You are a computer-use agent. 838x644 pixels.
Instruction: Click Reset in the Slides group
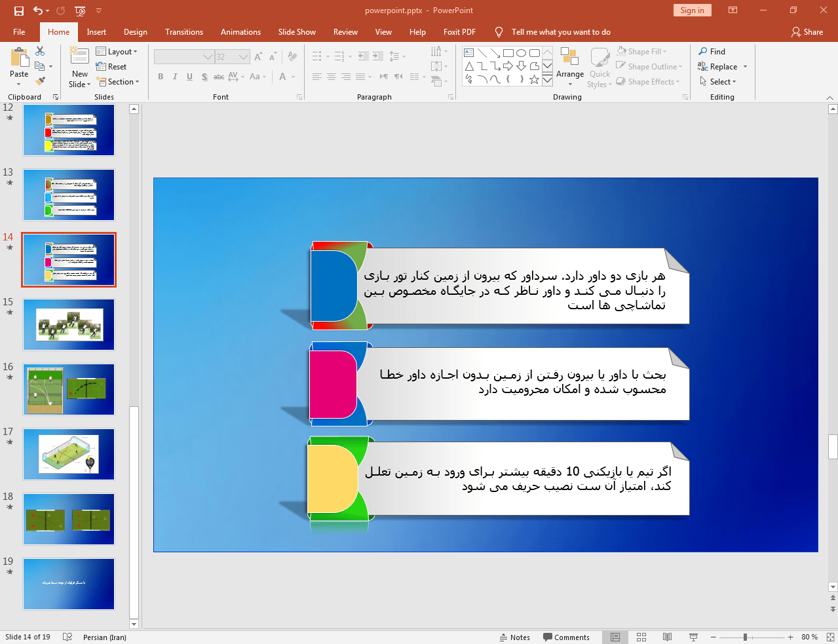click(111, 66)
